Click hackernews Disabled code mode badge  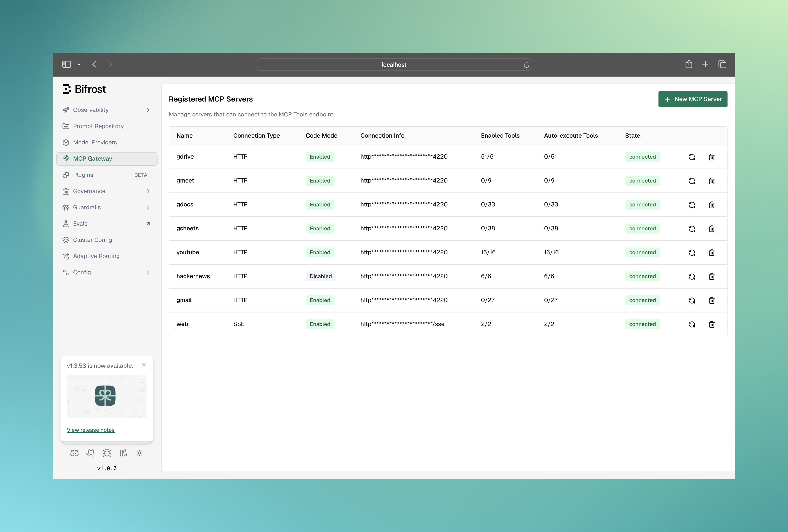[320, 276]
